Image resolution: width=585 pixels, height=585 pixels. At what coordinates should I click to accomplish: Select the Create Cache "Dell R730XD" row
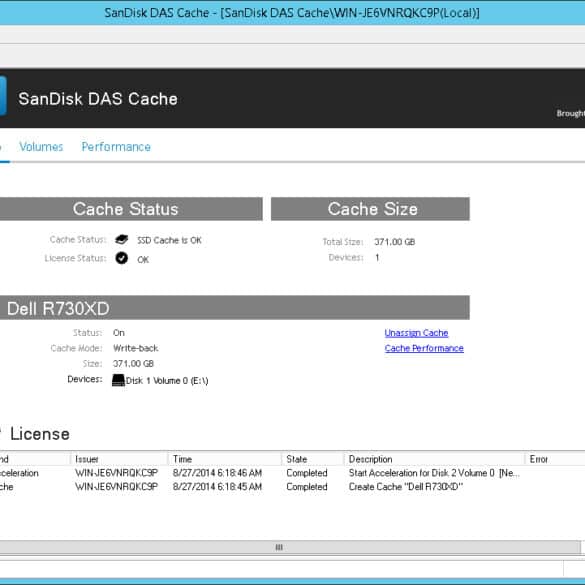(x=292, y=487)
